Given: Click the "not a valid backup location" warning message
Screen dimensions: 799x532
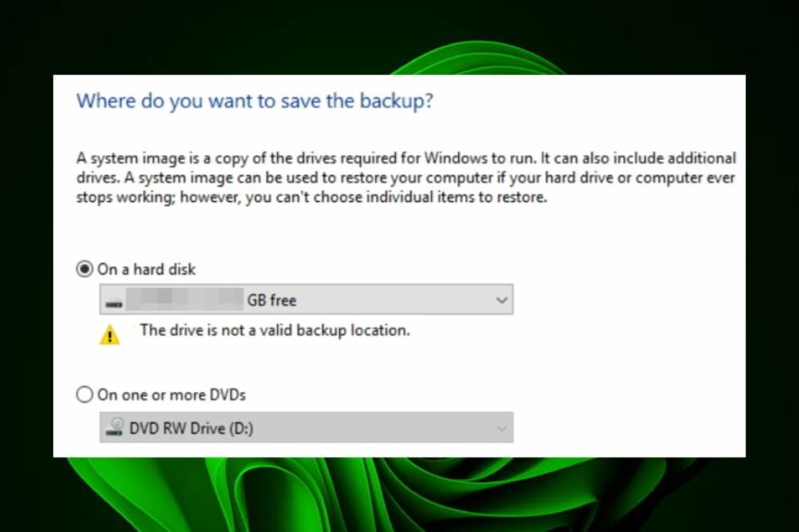Looking at the screenshot, I should tap(275, 331).
